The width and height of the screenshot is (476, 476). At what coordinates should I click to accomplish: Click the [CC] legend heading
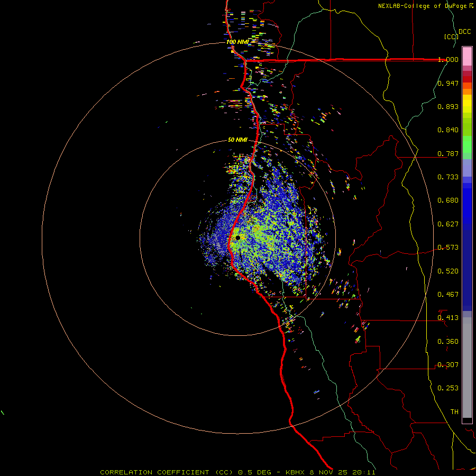(451, 36)
